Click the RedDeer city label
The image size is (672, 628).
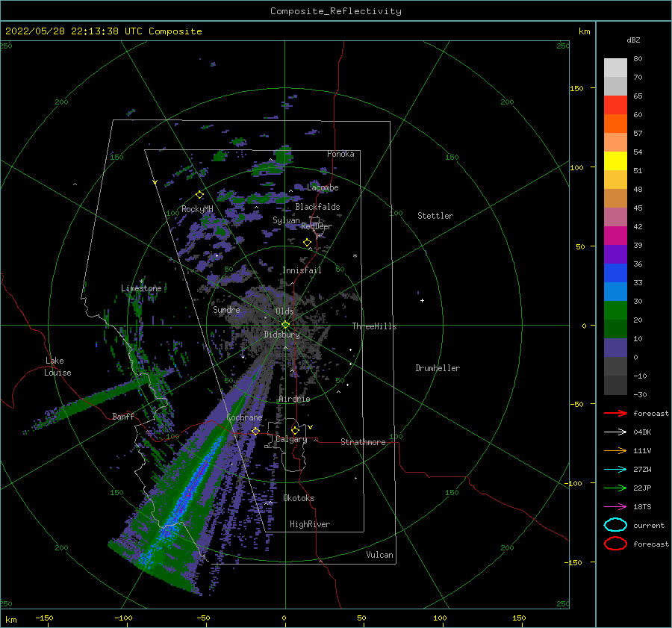point(317,226)
